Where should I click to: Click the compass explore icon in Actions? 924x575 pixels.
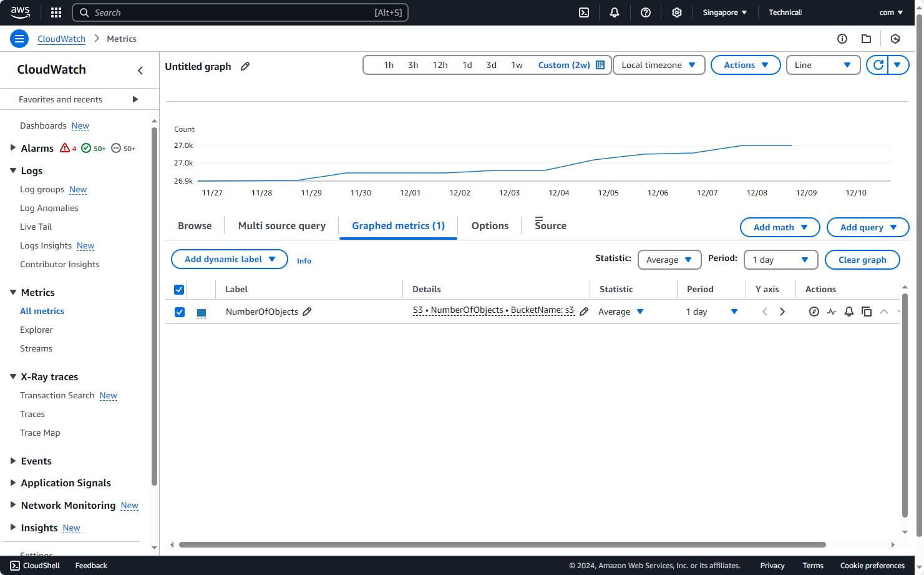[x=814, y=312]
